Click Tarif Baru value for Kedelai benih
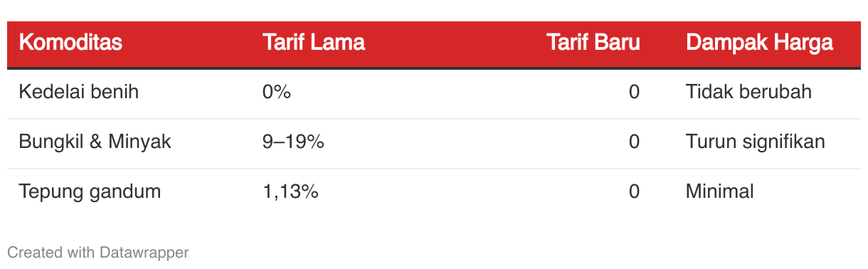This screenshot has width=868, height=269. [x=635, y=92]
